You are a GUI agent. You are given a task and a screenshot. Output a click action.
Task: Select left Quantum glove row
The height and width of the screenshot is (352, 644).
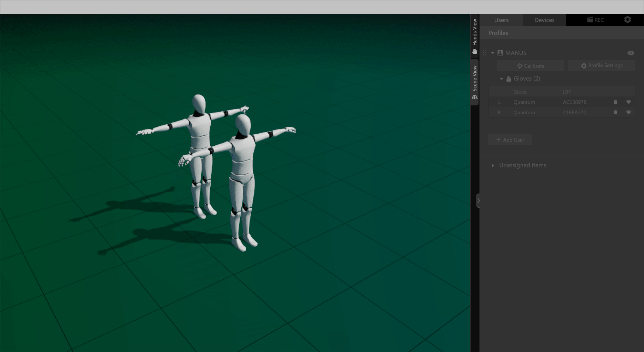[562, 102]
